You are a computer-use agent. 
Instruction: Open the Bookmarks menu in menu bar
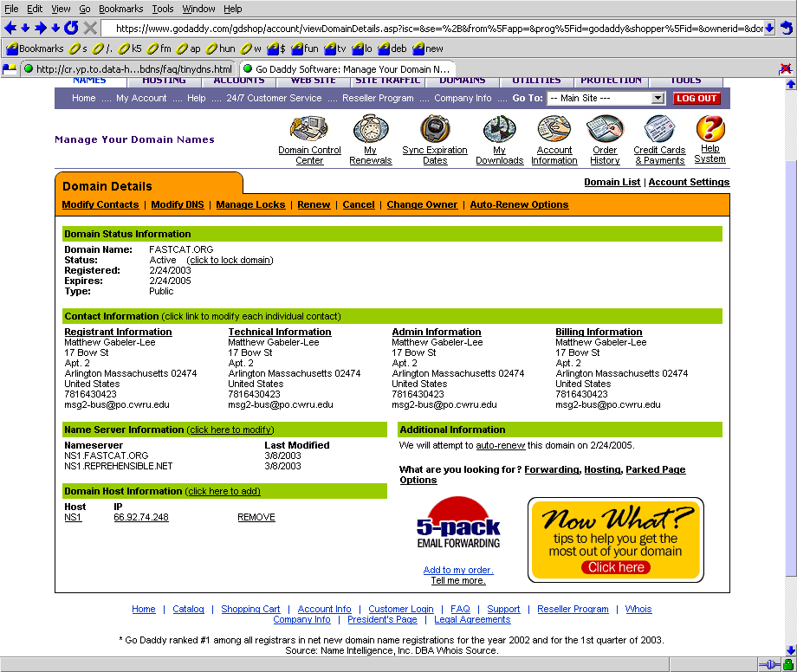click(x=121, y=9)
